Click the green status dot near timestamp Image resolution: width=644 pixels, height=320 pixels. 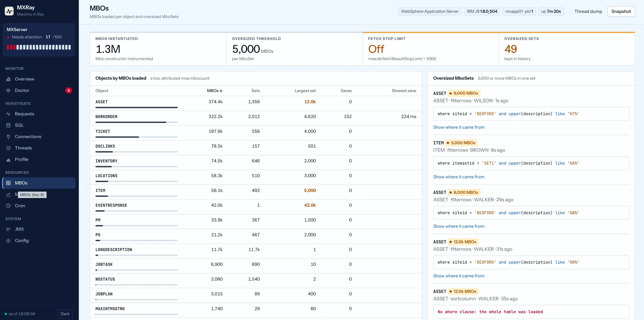point(6,314)
